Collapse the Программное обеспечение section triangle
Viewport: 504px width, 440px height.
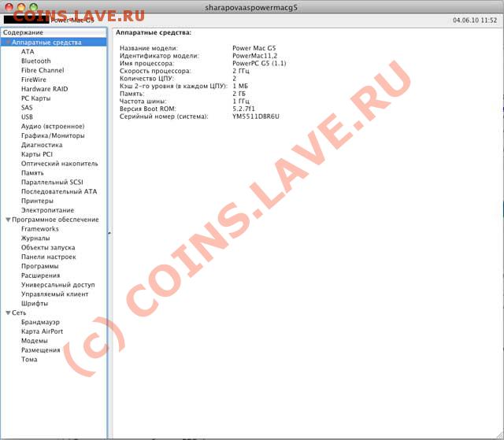(9, 220)
